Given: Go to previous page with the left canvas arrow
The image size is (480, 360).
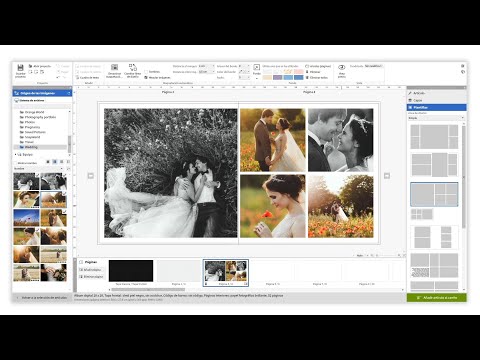Looking at the screenshot, I should [91, 175].
